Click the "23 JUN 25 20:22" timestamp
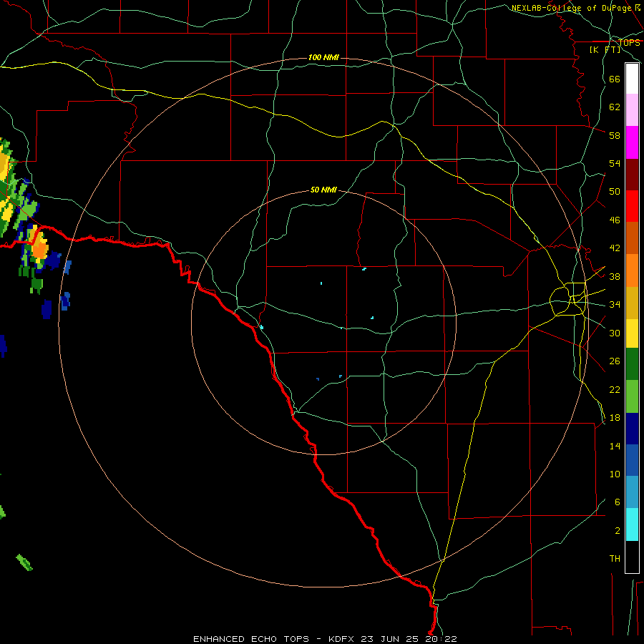 point(409,639)
